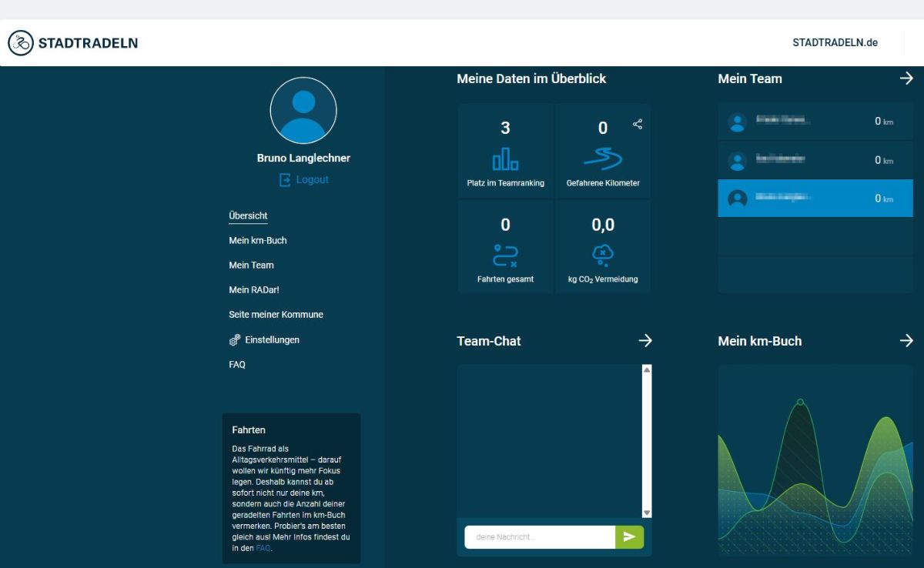Click the profile avatar above Bruno Langlechner

[x=303, y=110]
